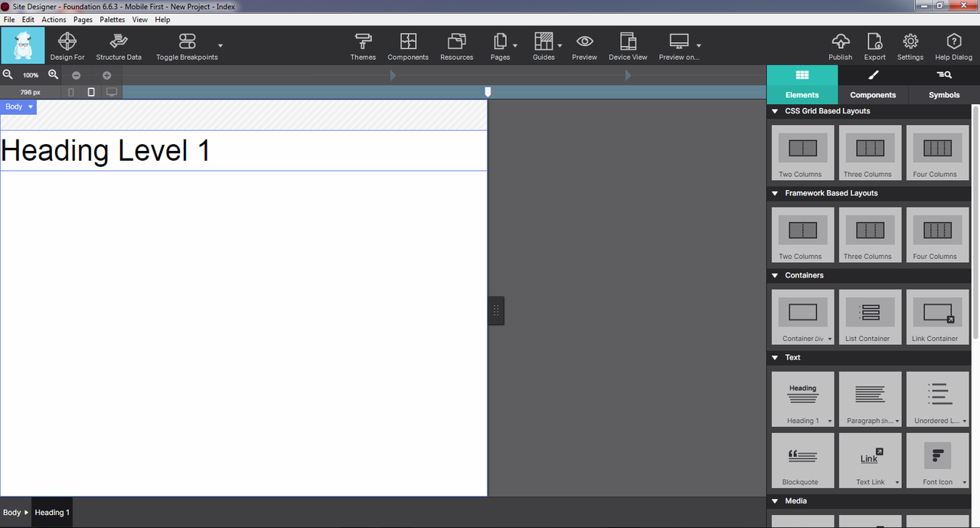Viewport: 980px width, 528px height.
Task: Open the File menu
Action: (x=9, y=20)
